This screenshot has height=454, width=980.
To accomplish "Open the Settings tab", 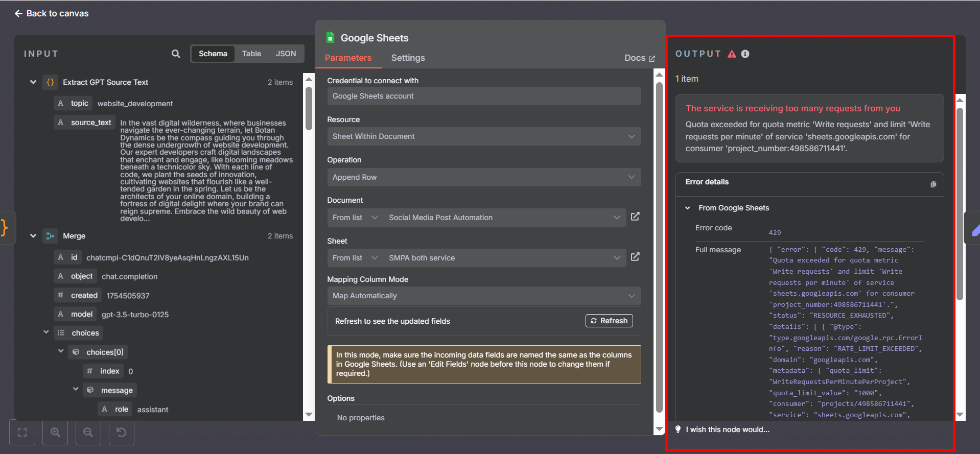I will 408,58.
